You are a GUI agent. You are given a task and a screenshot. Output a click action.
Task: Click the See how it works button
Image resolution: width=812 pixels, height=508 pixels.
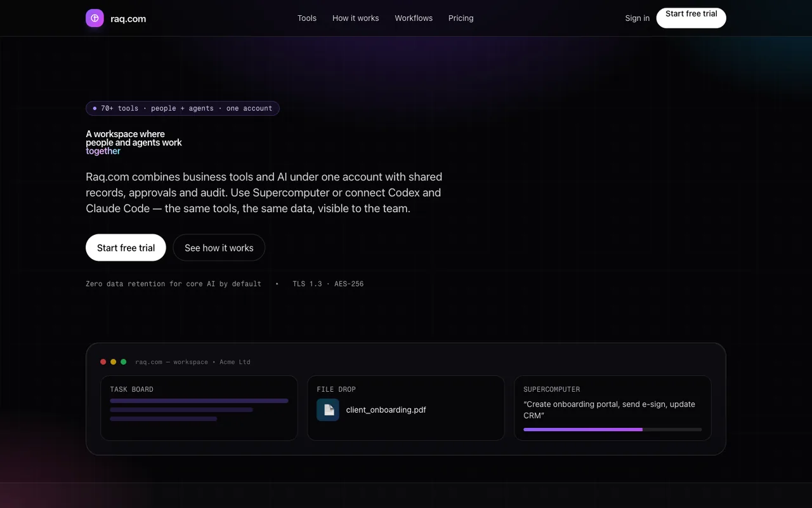(219, 248)
